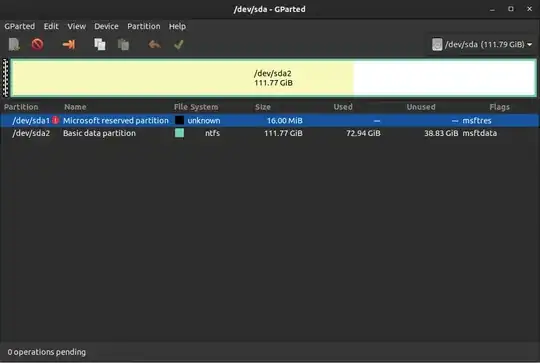Open the /dev/sda (111.79 GiB) device dropdown

(482, 44)
